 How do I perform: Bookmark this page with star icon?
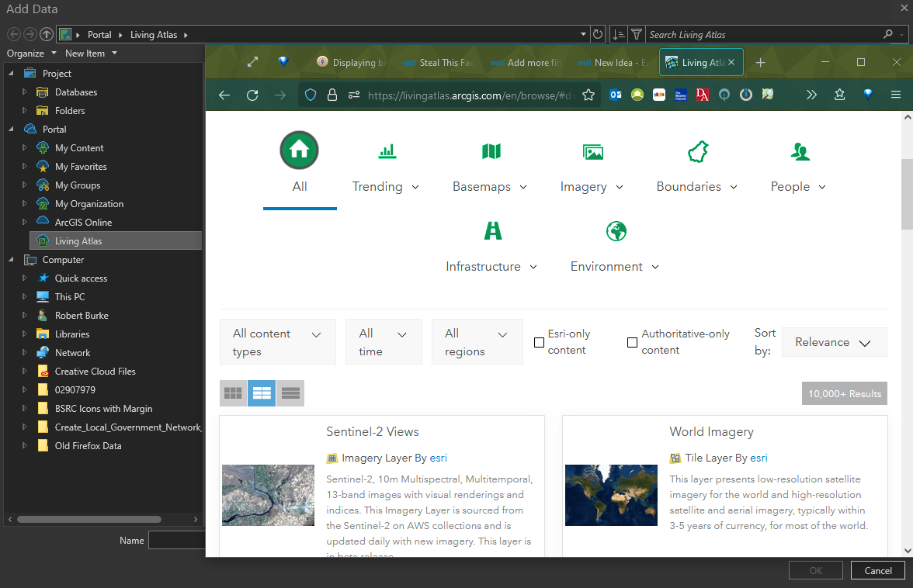(588, 95)
